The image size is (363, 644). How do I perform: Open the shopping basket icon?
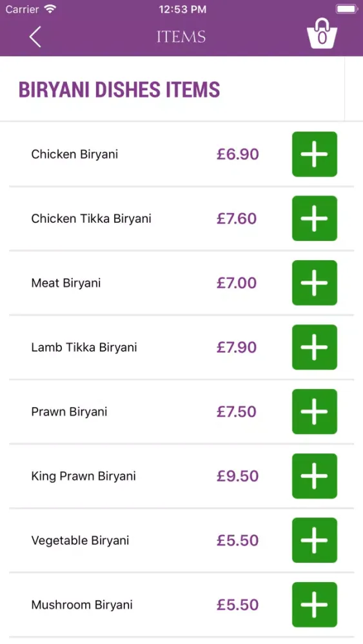pos(322,33)
